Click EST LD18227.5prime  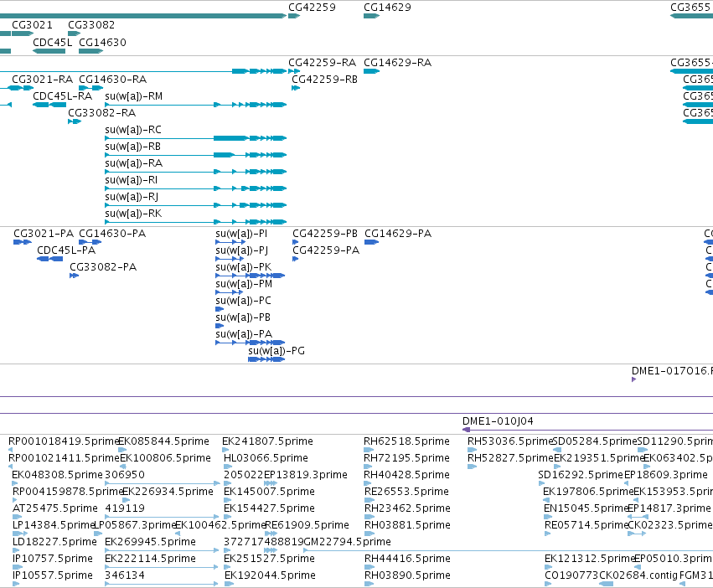point(54,542)
